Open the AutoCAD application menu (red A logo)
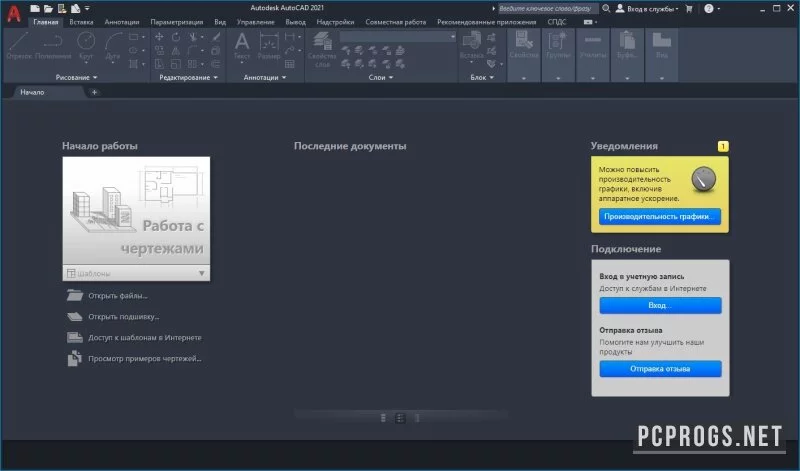 14,12
